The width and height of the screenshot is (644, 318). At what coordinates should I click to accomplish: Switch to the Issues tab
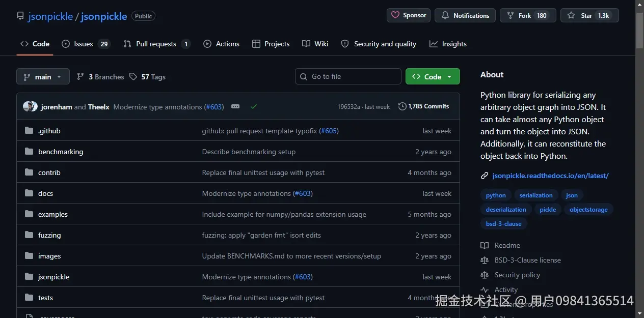click(x=86, y=44)
